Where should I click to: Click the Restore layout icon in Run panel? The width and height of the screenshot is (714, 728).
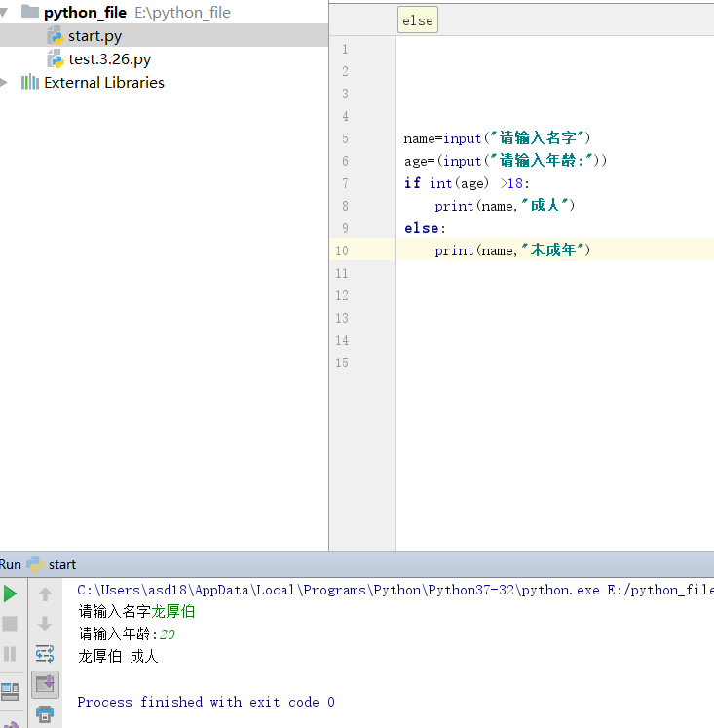pos(10,692)
